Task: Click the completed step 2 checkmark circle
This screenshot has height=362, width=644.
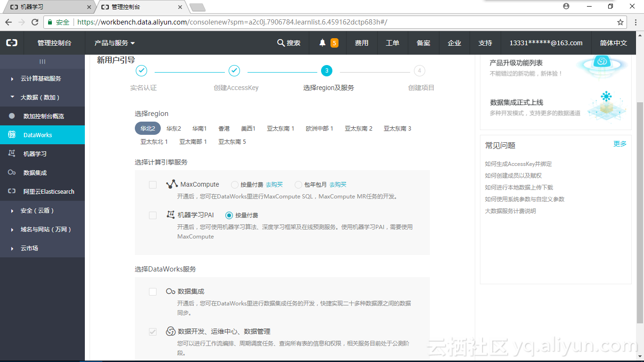Action: tap(234, 71)
